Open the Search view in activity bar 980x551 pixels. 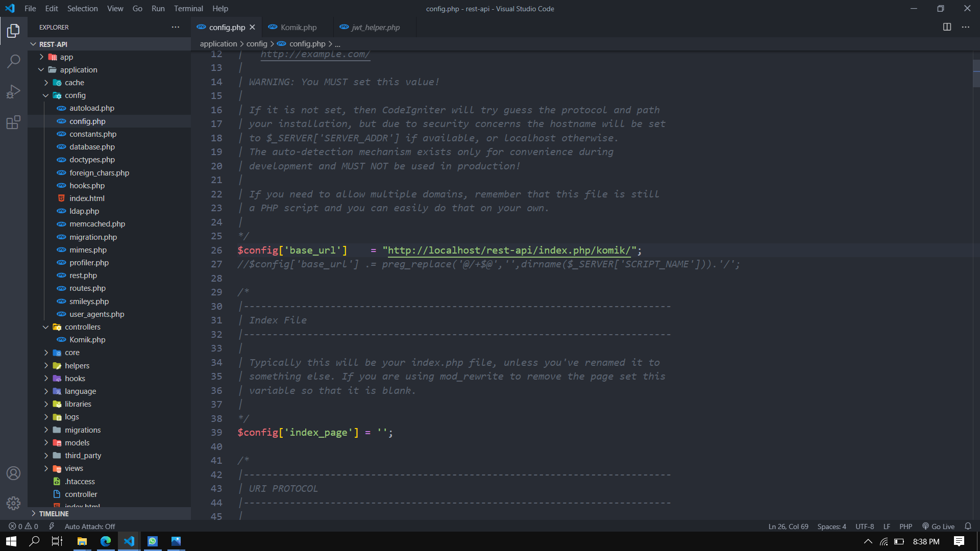click(x=14, y=61)
